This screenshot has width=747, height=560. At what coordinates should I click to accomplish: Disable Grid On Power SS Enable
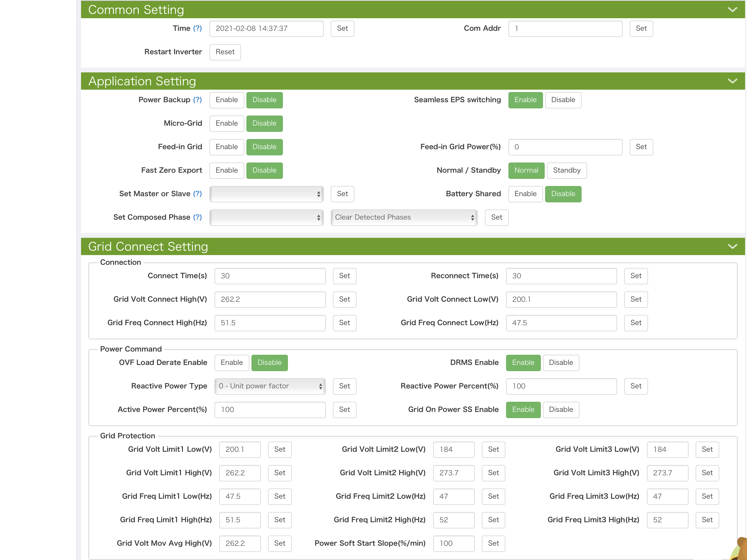tap(561, 410)
